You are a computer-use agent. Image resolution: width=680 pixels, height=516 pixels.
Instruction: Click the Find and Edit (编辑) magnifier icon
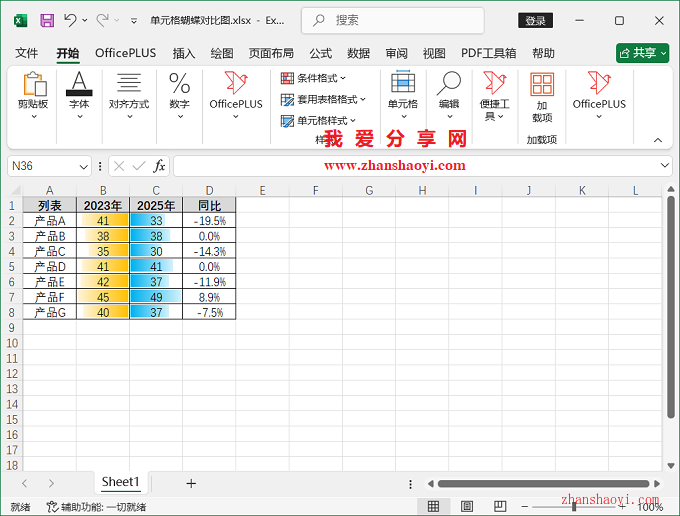tap(449, 85)
